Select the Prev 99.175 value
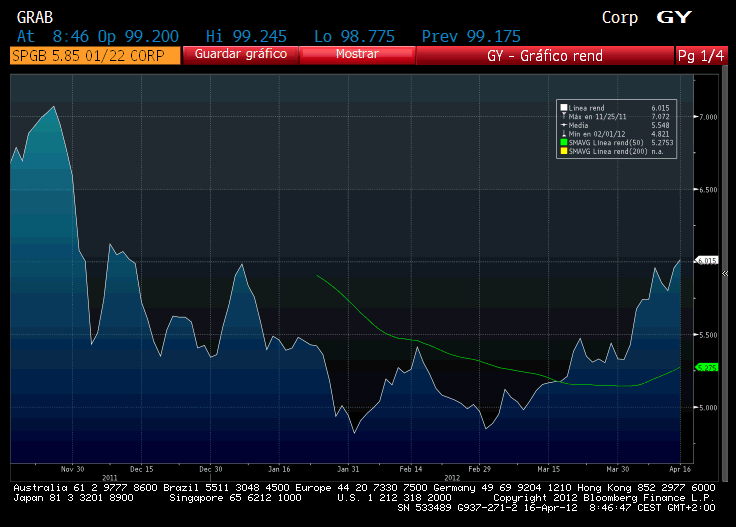 coord(471,36)
